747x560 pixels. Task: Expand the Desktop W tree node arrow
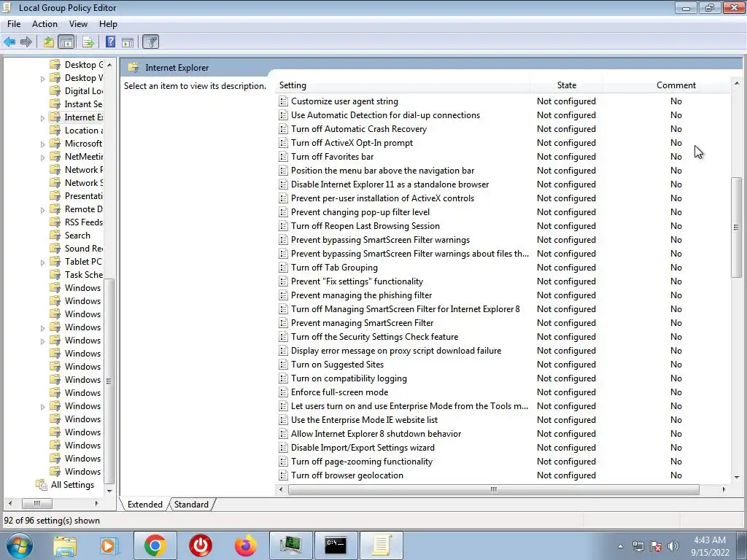(42, 79)
